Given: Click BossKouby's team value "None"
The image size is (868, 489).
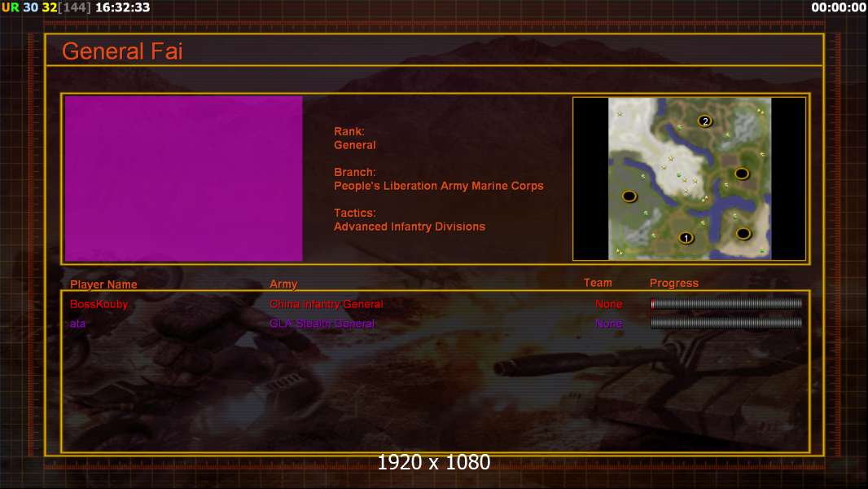Looking at the screenshot, I should tap(609, 304).
